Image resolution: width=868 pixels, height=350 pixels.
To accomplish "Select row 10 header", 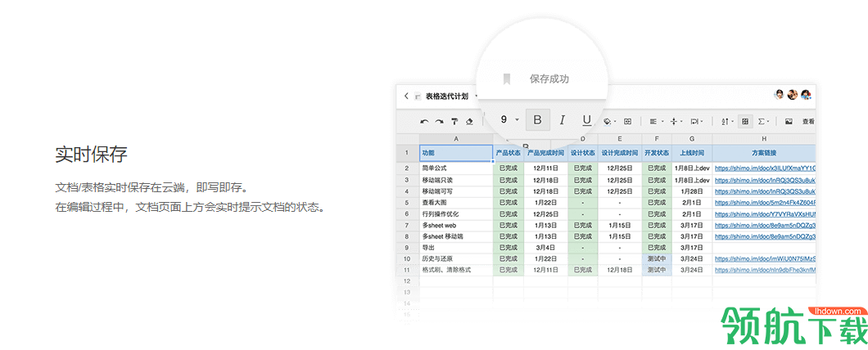I will click(x=407, y=258).
